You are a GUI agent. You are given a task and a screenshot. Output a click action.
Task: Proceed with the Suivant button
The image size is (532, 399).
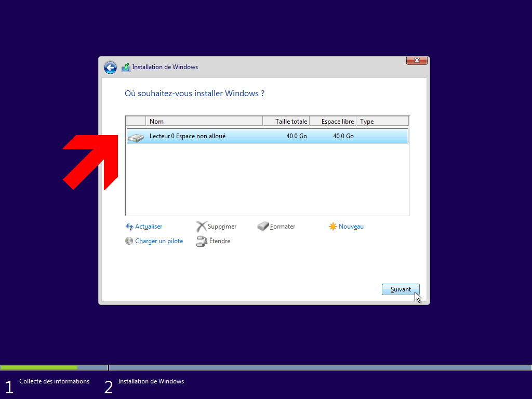pyautogui.click(x=401, y=289)
